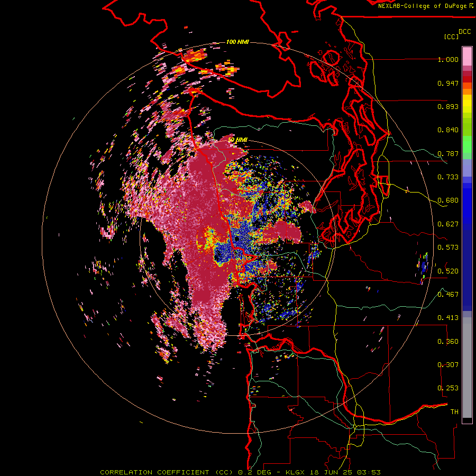
Task: Click the 18 JUN 25 date text
Action: coord(331,472)
